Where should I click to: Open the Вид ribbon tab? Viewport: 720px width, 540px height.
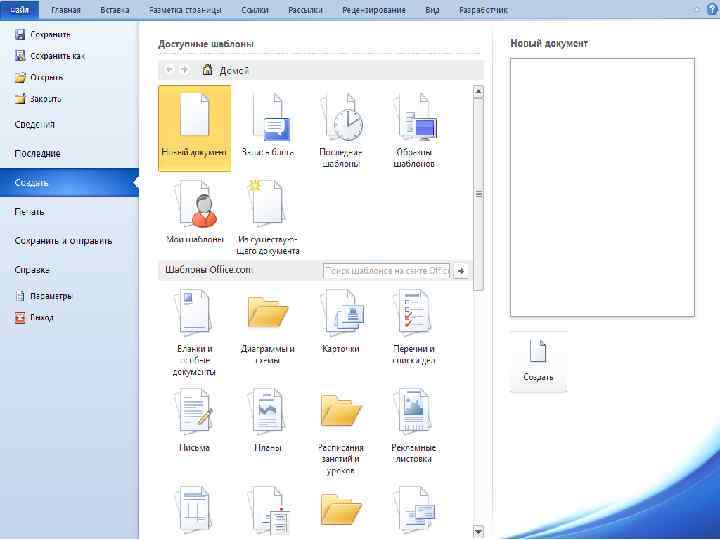[x=432, y=10]
